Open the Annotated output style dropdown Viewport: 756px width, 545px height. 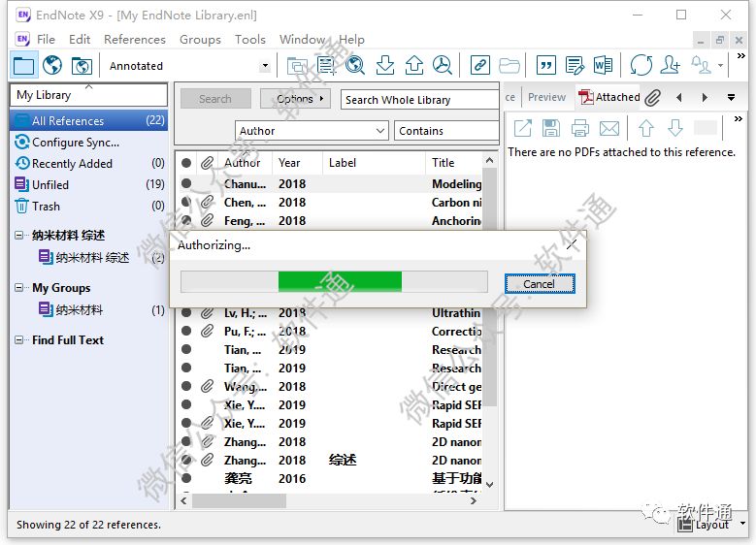[265, 66]
